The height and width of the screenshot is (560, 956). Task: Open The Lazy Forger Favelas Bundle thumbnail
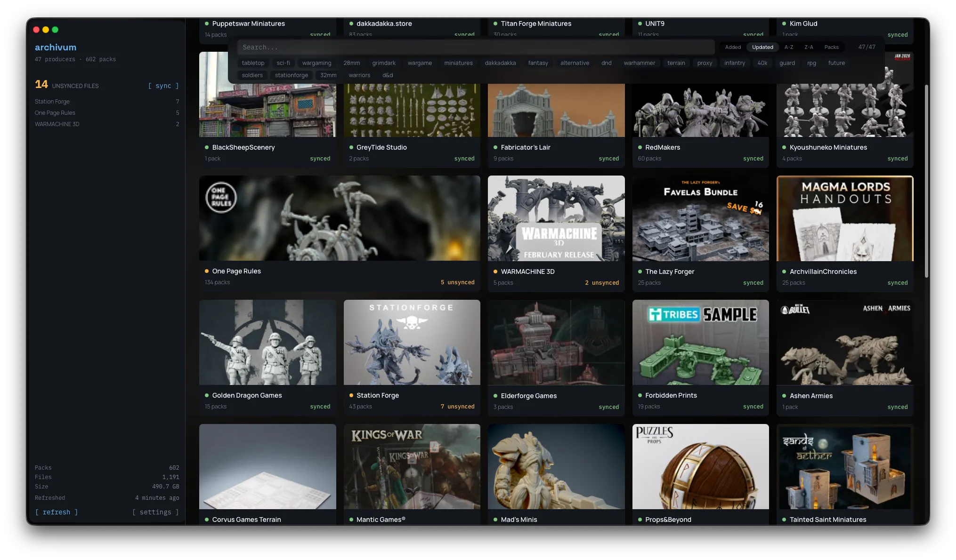(700, 218)
